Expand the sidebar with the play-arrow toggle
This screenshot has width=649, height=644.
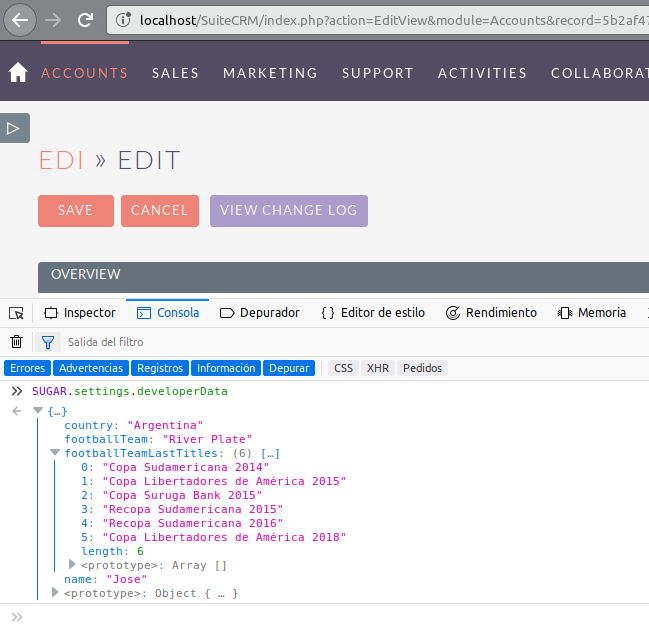(x=14, y=128)
